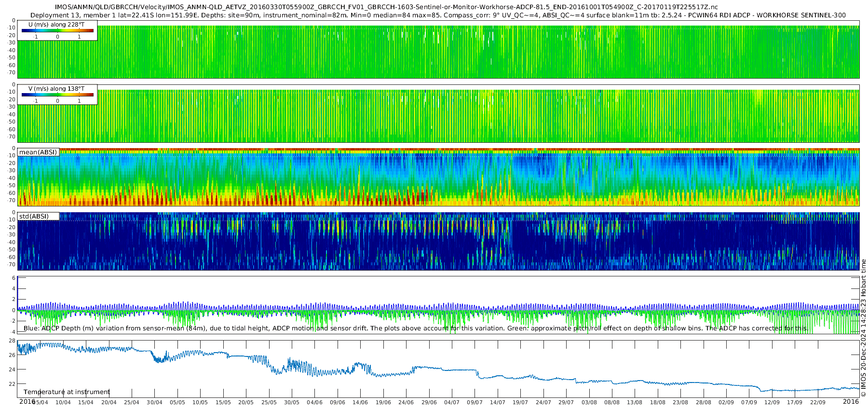Click the 24 tick on the temperature axis

12,370
